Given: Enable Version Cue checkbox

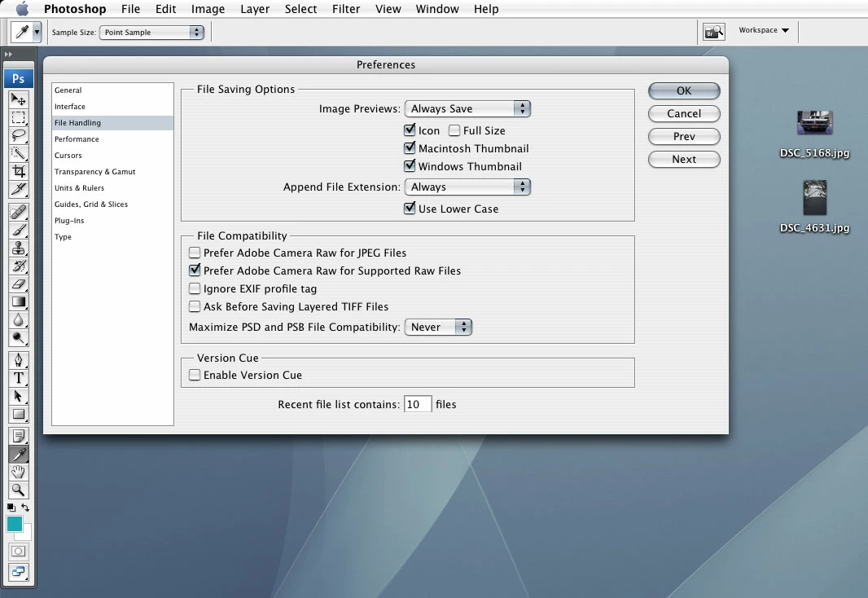Looking at the screenshot, I should tap(195, 375).
